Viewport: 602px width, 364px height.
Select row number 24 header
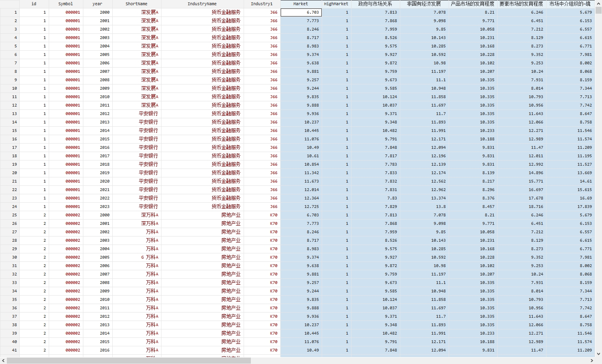(x=10, y=207)
